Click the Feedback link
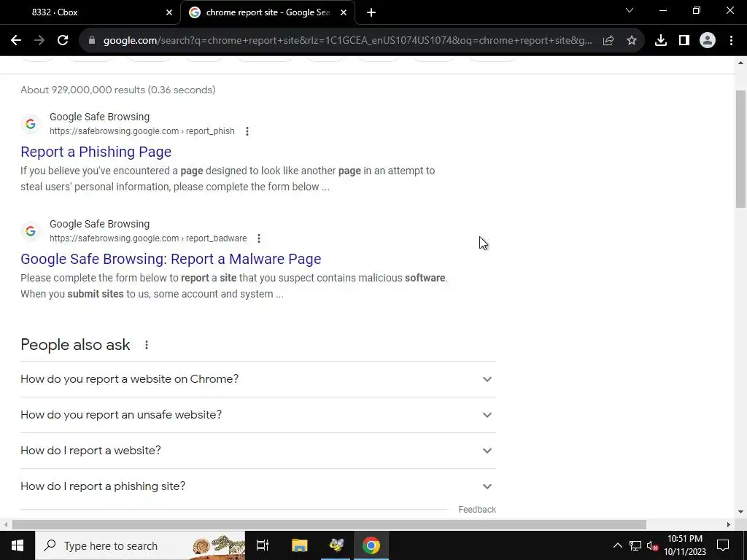This screenshot has width=747, height=560. click(x=477, y=510)
